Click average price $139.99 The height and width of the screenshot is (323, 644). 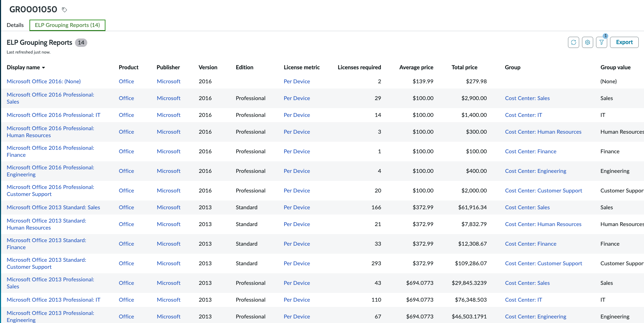click(x=423, y=81)
